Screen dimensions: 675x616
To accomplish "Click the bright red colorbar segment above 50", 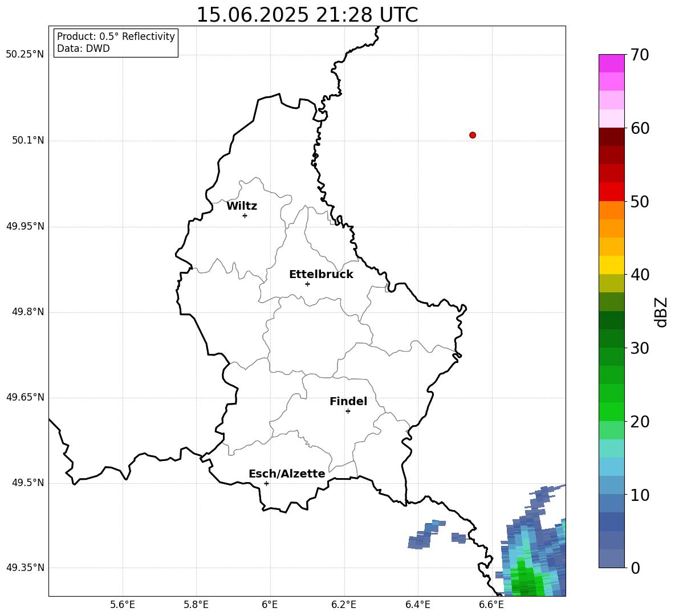I will 611,192.
